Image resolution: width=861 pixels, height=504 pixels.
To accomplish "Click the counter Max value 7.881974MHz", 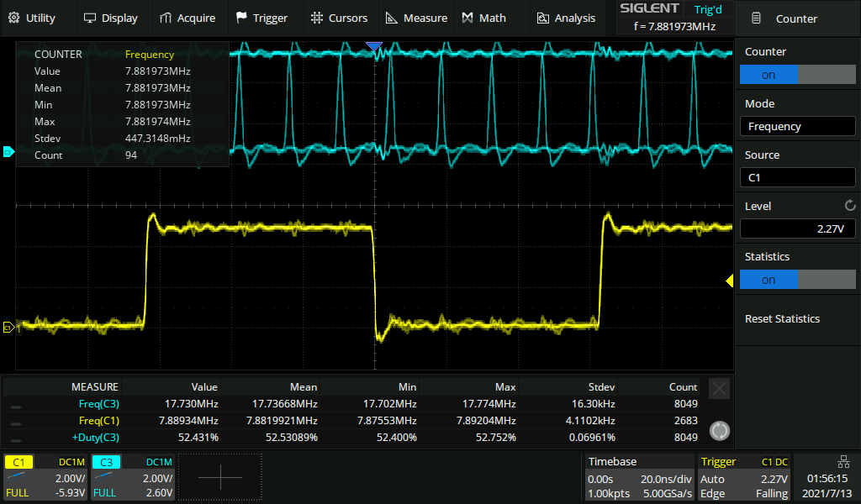I will 157,122.
